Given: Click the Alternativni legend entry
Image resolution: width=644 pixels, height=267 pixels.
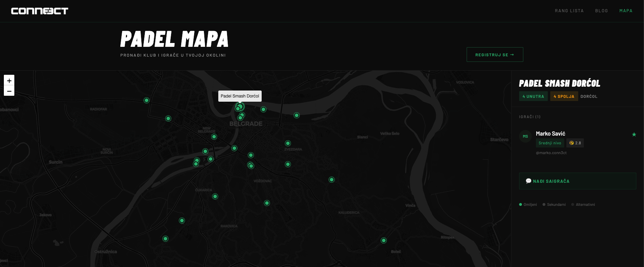Looking at the screenshot, I should coord(583,204).
